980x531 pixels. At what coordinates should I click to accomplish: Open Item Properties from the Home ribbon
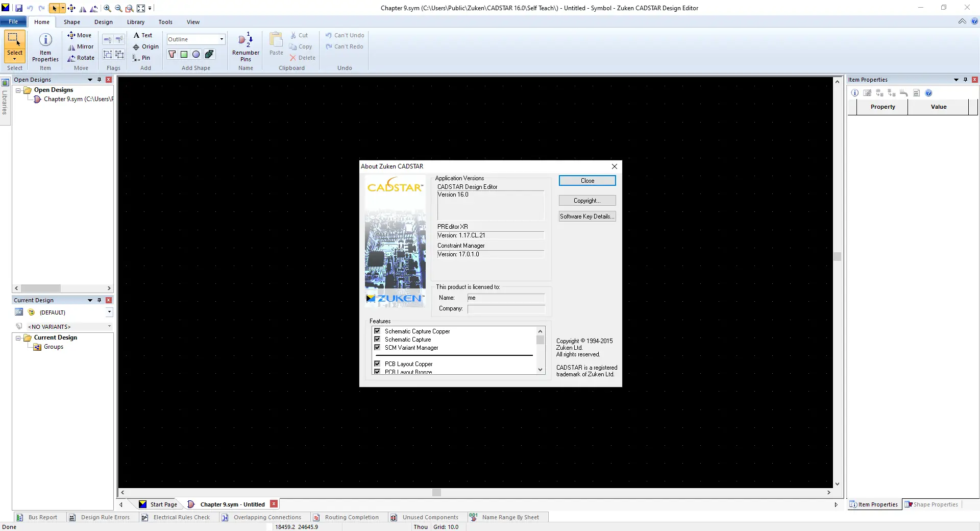click(x=45, y=47)
